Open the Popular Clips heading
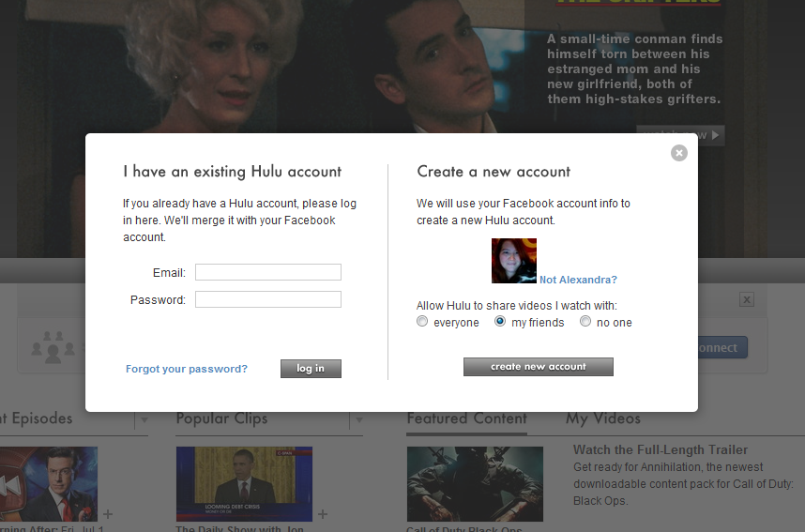805x532 pixels. [221, 418]
